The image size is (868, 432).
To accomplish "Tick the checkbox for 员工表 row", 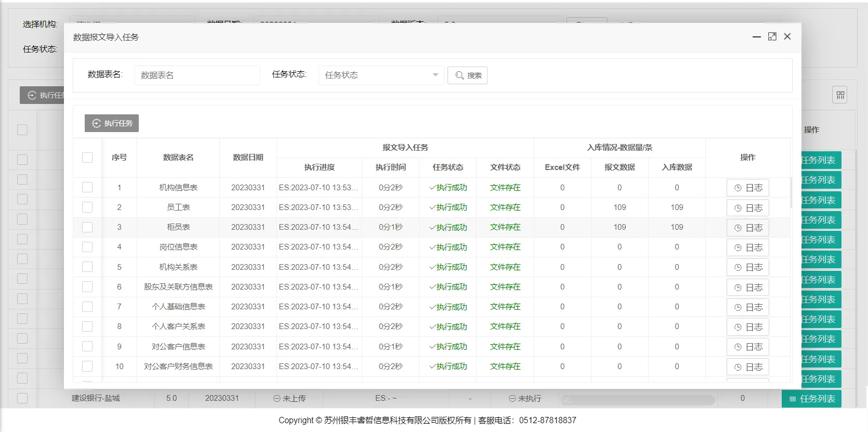I will [87, 207].
